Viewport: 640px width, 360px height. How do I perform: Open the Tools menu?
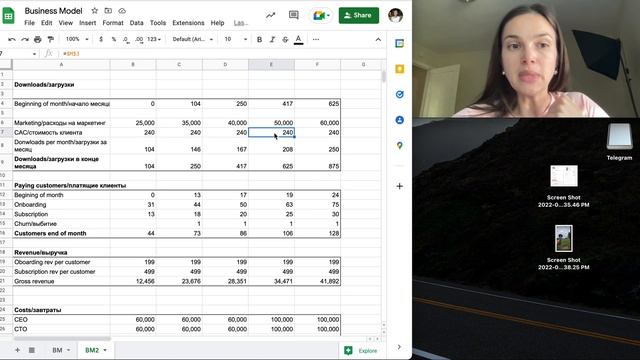(x=158, y=23)
